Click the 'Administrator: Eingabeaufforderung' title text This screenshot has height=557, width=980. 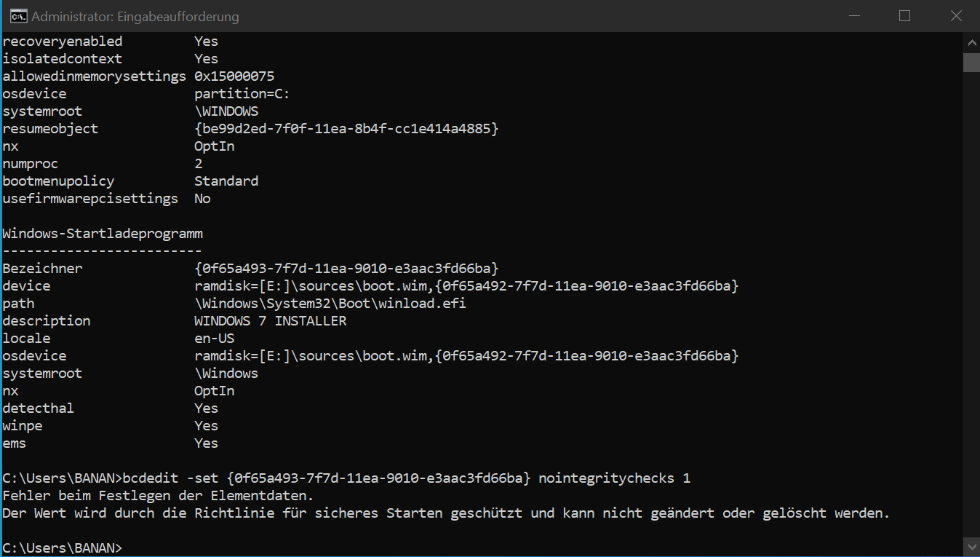(135, 16)
